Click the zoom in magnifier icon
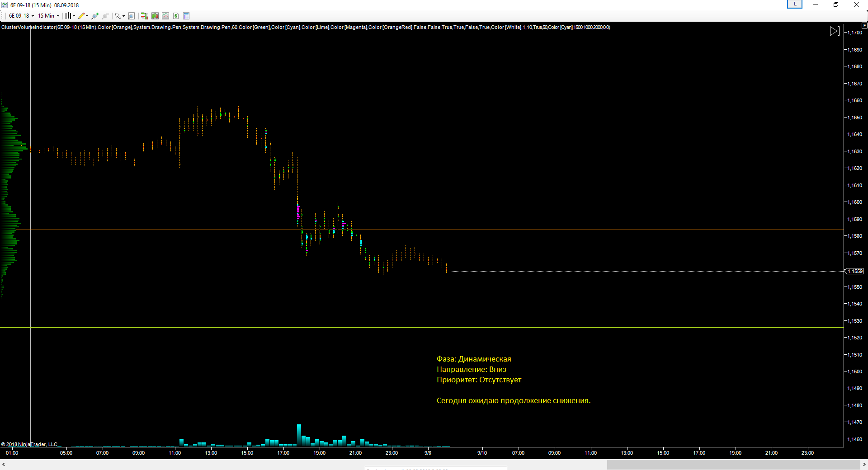Viewport: 868px width, 470px height. point(95,16)
